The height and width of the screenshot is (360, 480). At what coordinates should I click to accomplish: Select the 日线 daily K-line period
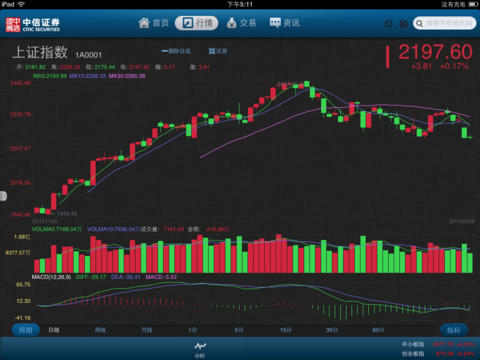[54, 330]
